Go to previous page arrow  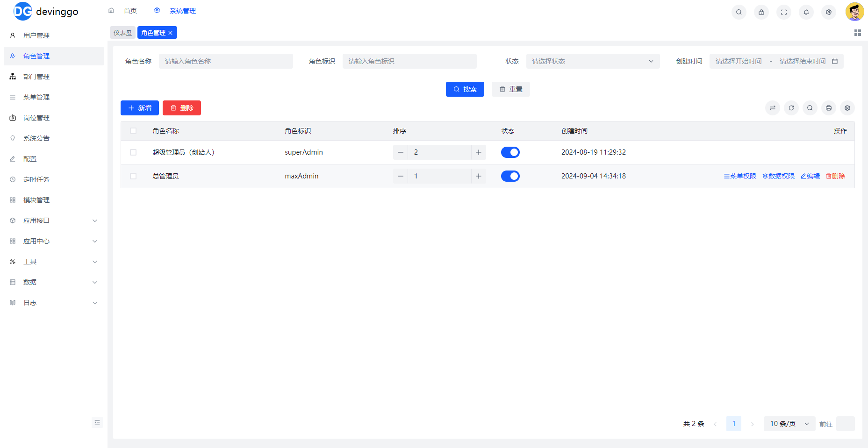tap(715, 424)
